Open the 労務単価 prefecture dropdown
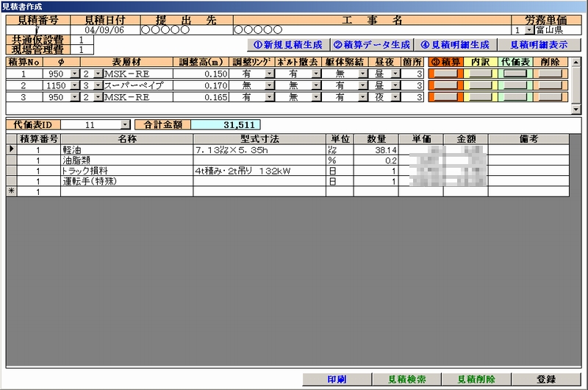588x390 pixels. pyautogui.click(x=530, y=30)
